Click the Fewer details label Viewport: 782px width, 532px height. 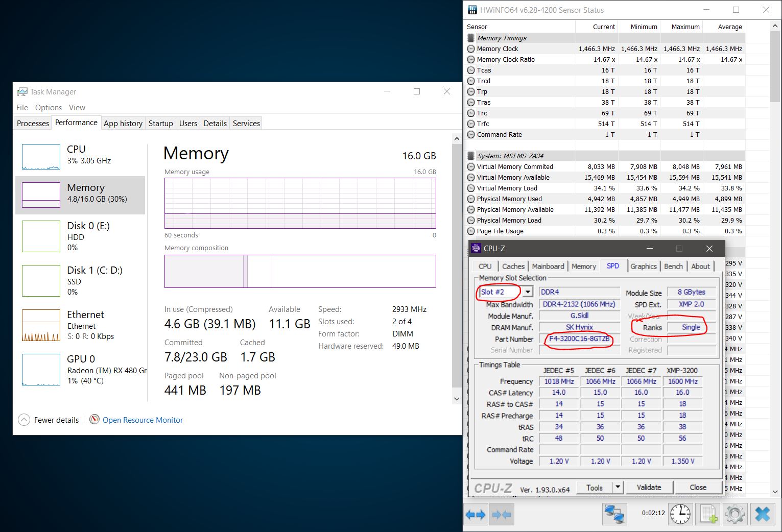(56, 420)
